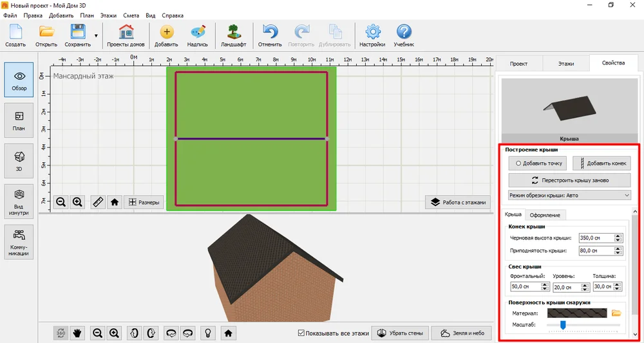Click the Приподнятость крыши 80,0 см field
Screen dimensions: 644x343
(x=597, y=250)
